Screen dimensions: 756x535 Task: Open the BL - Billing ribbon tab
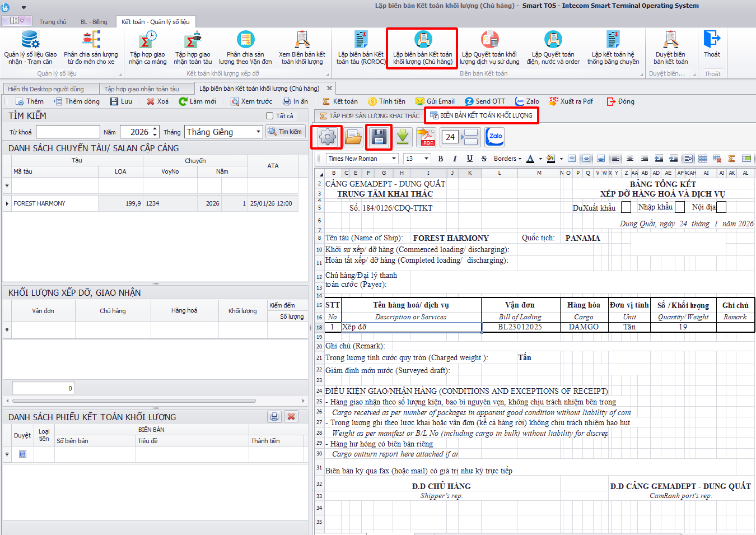click(x=94, y=22)
